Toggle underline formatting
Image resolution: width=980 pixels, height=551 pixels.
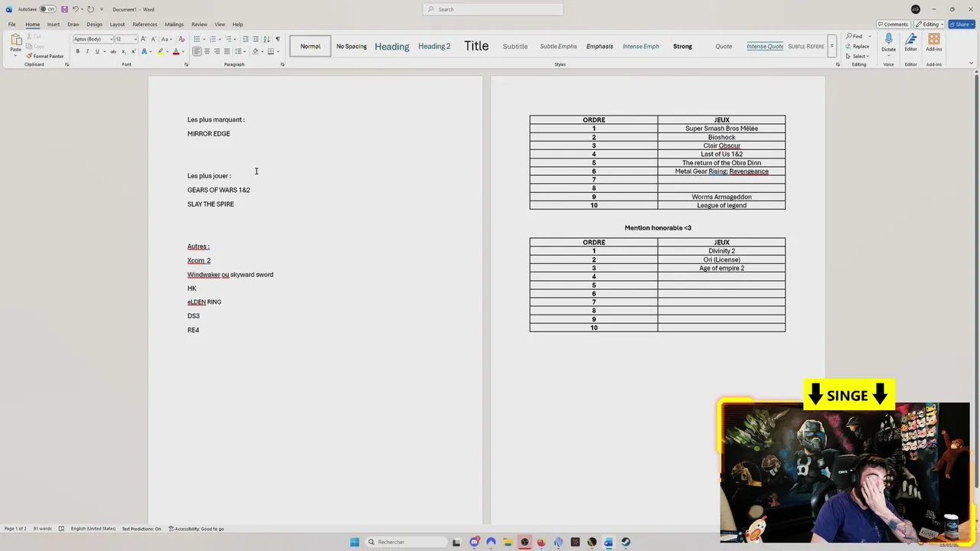coord(97,51)
